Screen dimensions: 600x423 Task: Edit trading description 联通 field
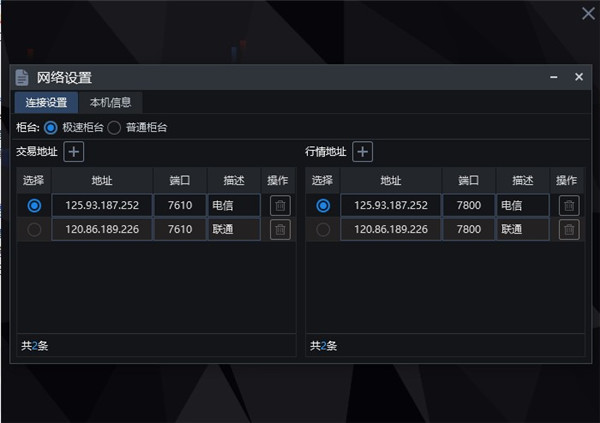click(234, 230)
